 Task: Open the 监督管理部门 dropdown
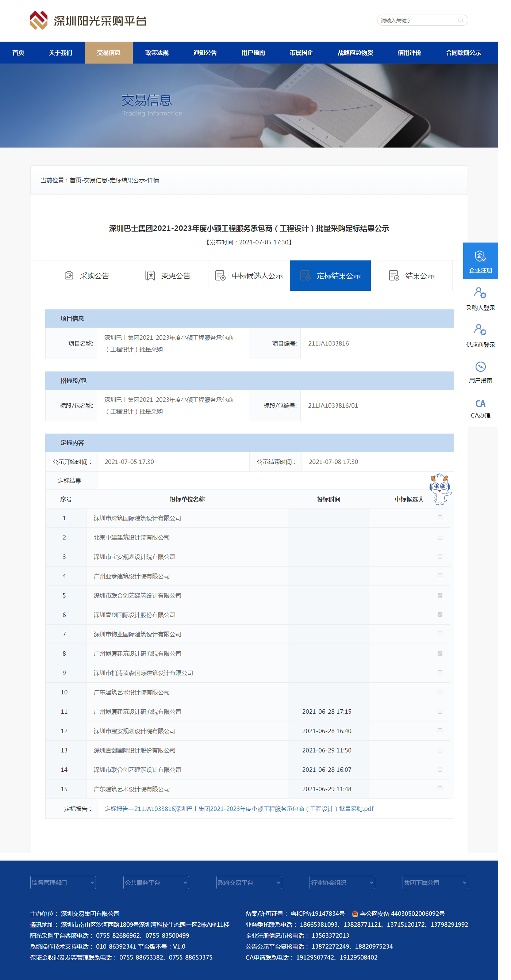coord(63,882)
